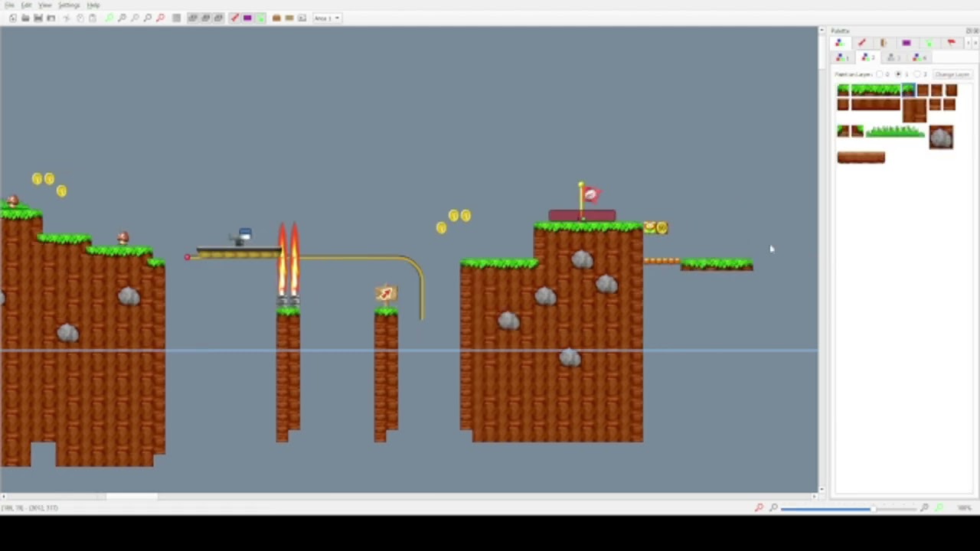Pick the wide brown dirt tile in the palette

(876, 105)
